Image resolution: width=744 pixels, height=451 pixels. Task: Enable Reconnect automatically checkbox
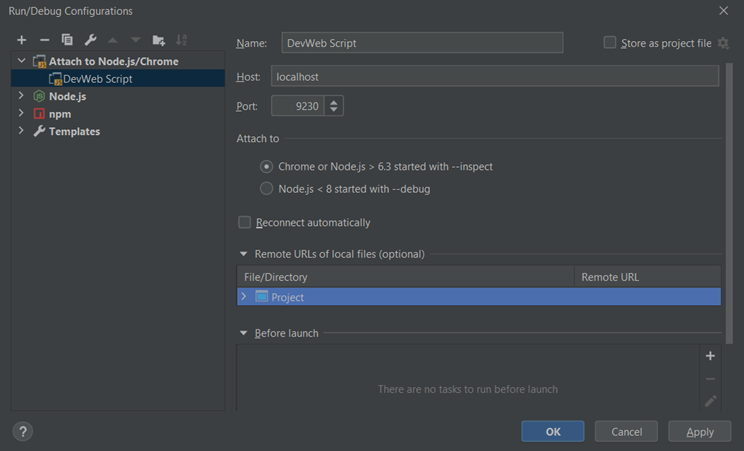244,222
